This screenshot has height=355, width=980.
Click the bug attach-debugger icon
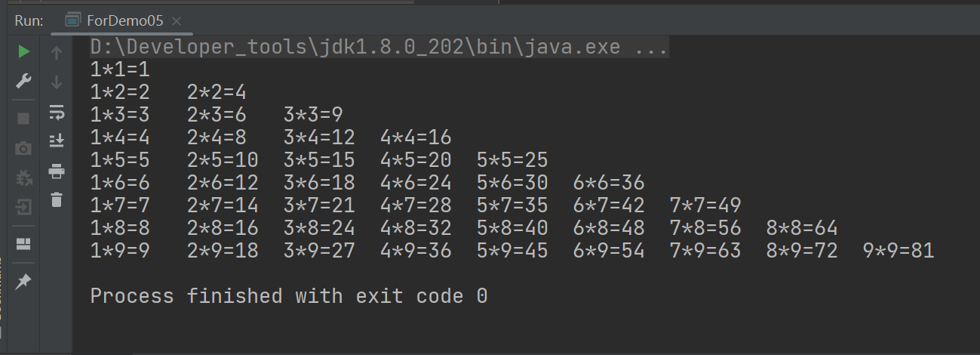click(x=23, y=177)
